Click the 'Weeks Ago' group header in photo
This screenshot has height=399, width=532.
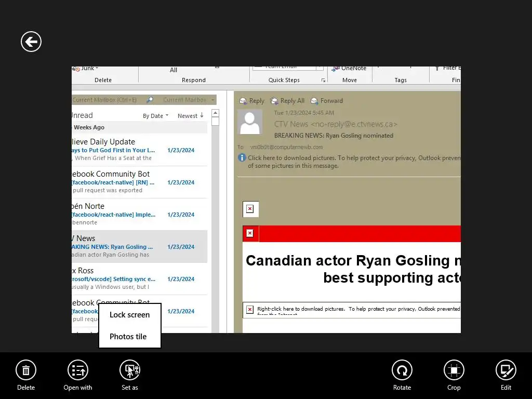pos(139,127)
